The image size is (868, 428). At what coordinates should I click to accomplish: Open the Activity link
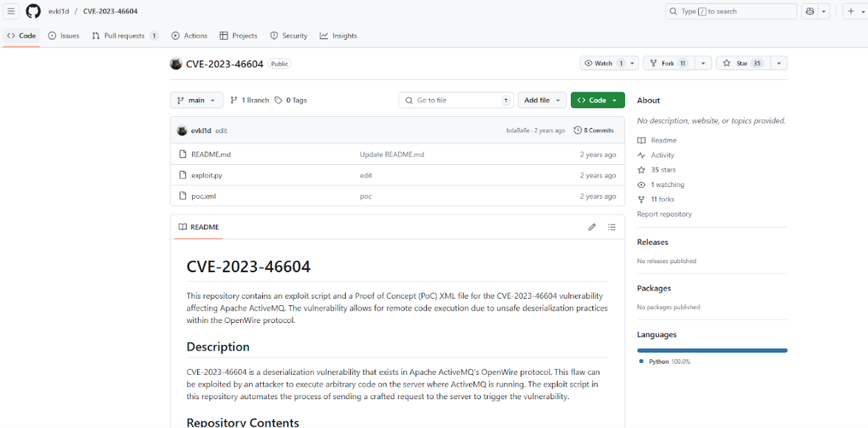point(656,155)
